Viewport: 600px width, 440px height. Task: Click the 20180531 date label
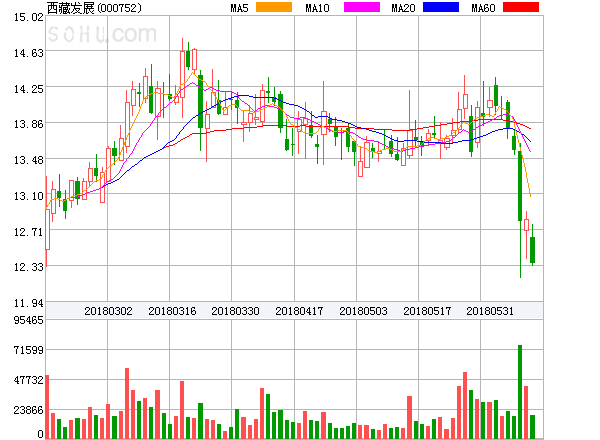490,311
